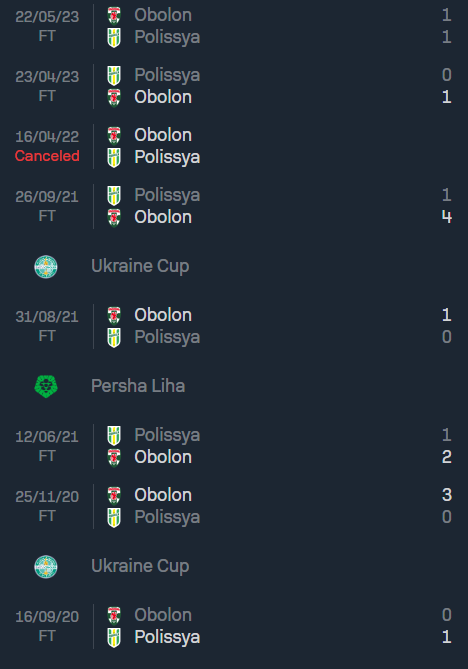Open the 26/09/21 match date
468x669 pixels.
47,197
